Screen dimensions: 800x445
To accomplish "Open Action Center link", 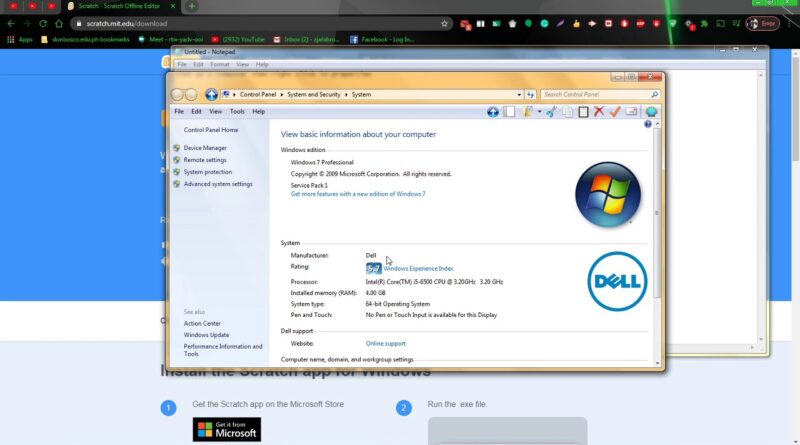I will coord(202,324).
